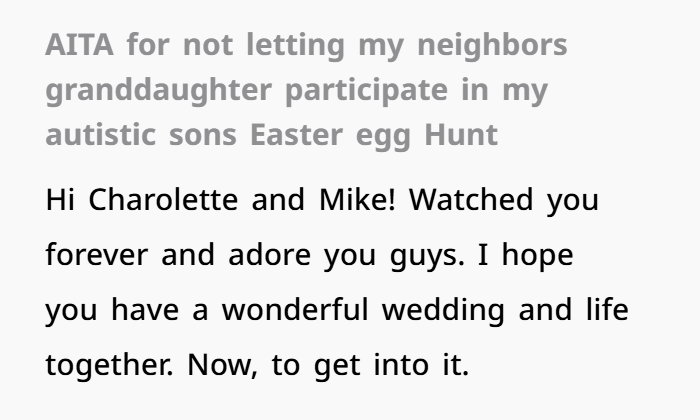This screenshot has width=700, height=420.
Task: Click 'participate' in the post heading
Action: pos(367,92)
